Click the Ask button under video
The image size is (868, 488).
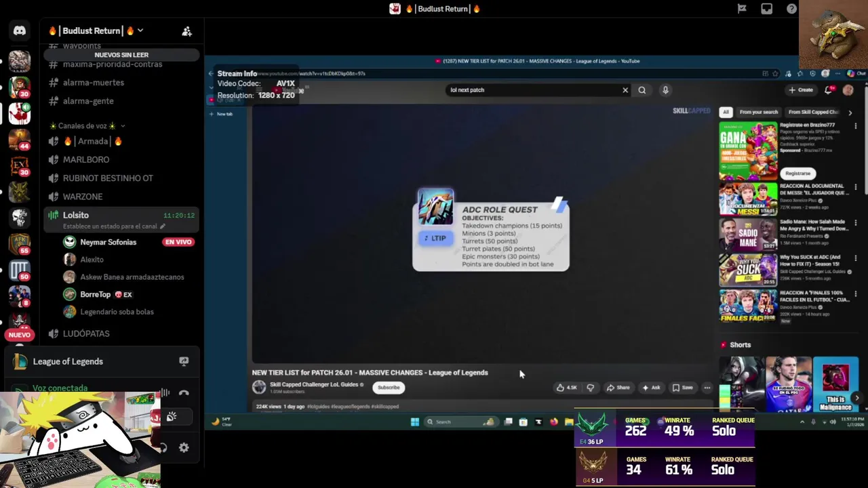click(x=651, y=388)
